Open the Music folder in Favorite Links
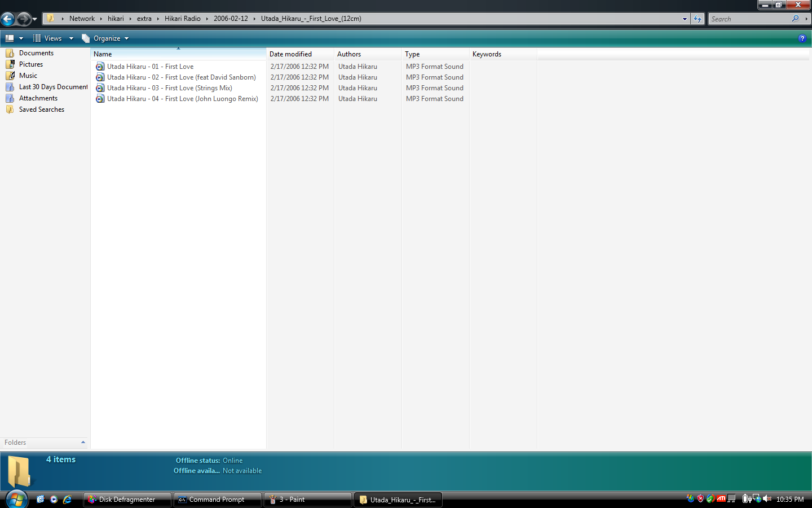The height and width of the screenshot is (508, 812). tap(28, 76)
